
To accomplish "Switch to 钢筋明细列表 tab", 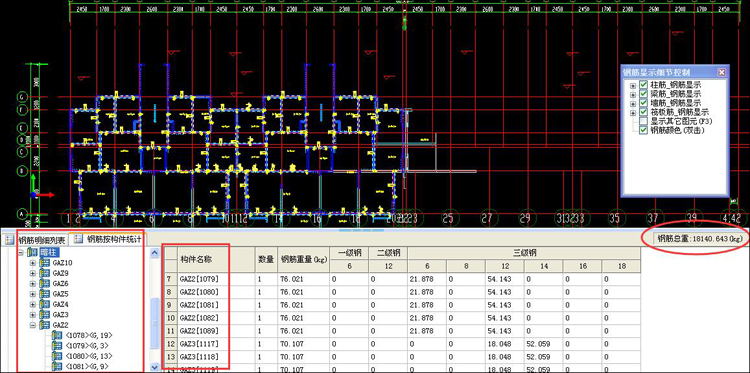I will tap(36, 239).
